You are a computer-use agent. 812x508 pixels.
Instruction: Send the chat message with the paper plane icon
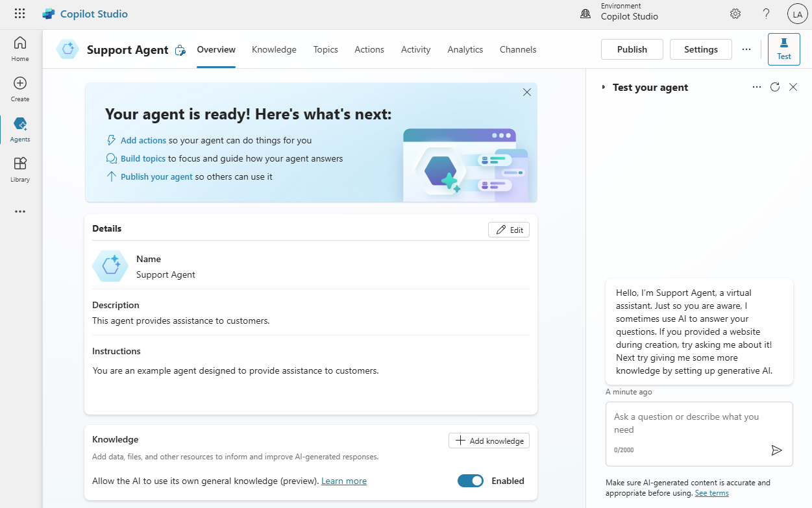point(777,450)
